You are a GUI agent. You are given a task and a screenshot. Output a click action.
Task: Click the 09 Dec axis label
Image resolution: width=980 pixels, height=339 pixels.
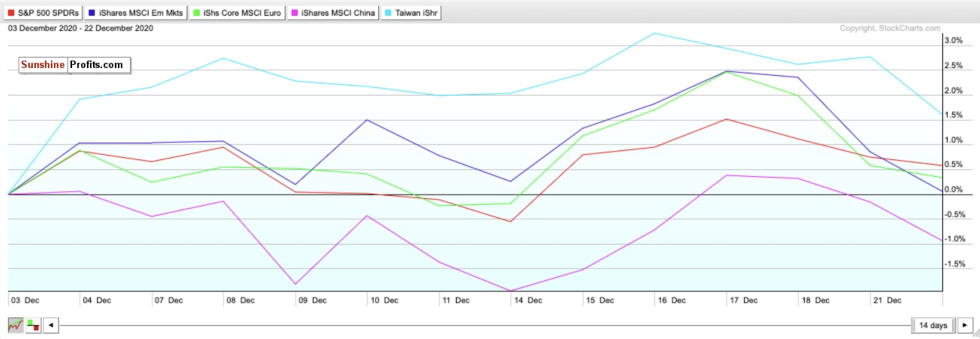pos(312,300)
